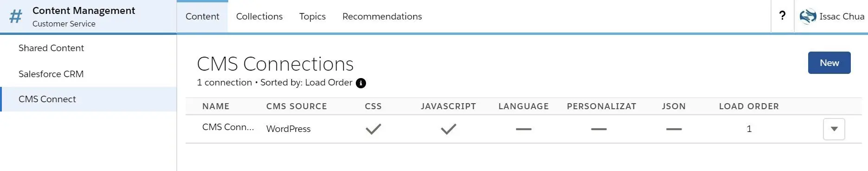
Task: Switch to the Collections tab
Action: coord(259,16)
